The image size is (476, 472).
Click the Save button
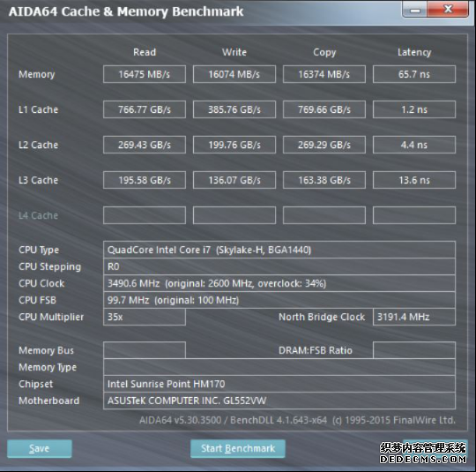(40, 448)
